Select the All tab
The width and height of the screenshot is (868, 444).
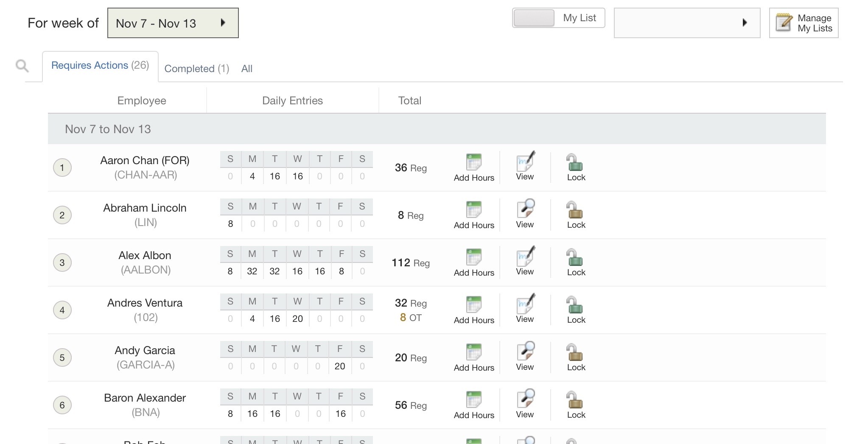[246, 69]
